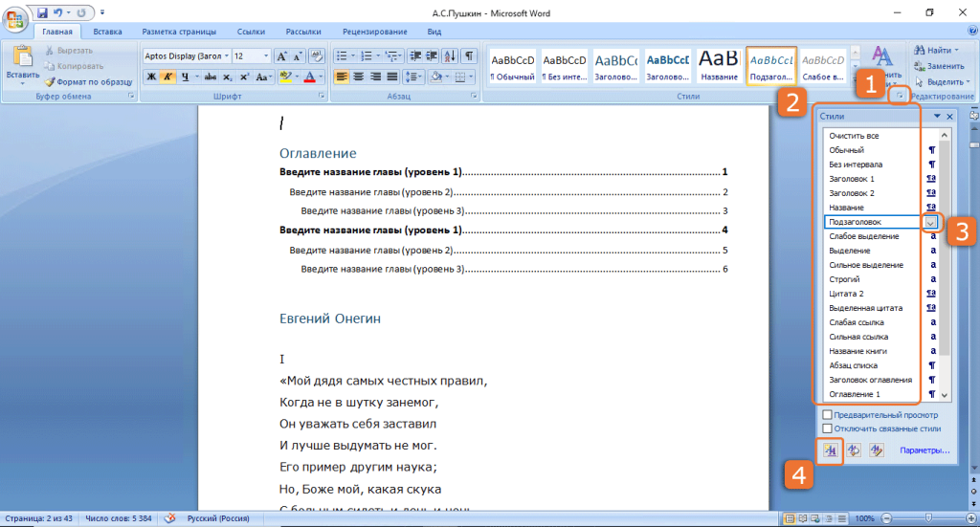Open Найти search in Редактирование

pos(935,50)
